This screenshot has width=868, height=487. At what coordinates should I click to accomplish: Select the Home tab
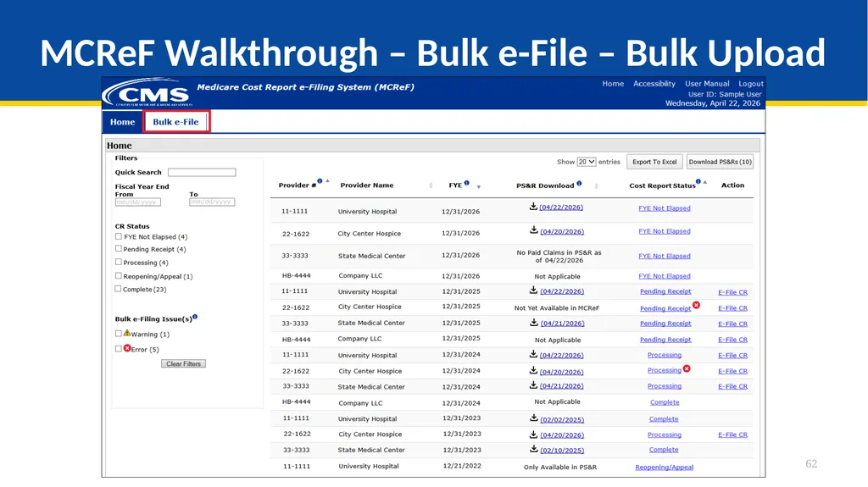(x=122, y=122)
